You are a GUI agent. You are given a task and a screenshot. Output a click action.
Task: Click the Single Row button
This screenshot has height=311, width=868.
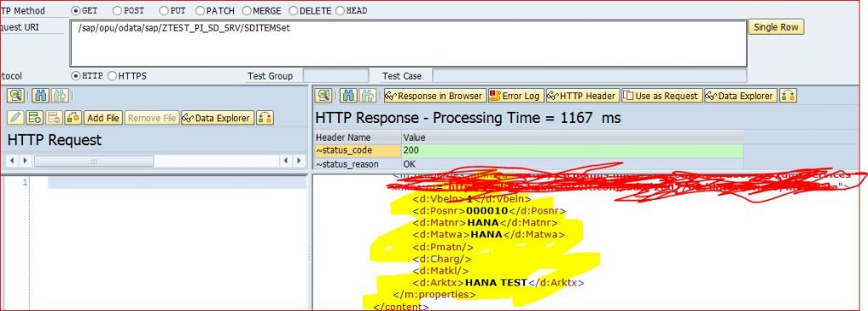(x=776, y=27)
